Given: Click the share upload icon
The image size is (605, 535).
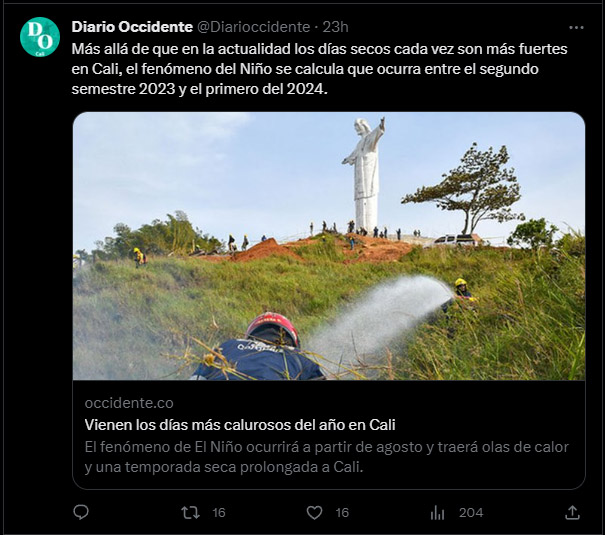Looking at the screenshot, I should tap(573, 512).
